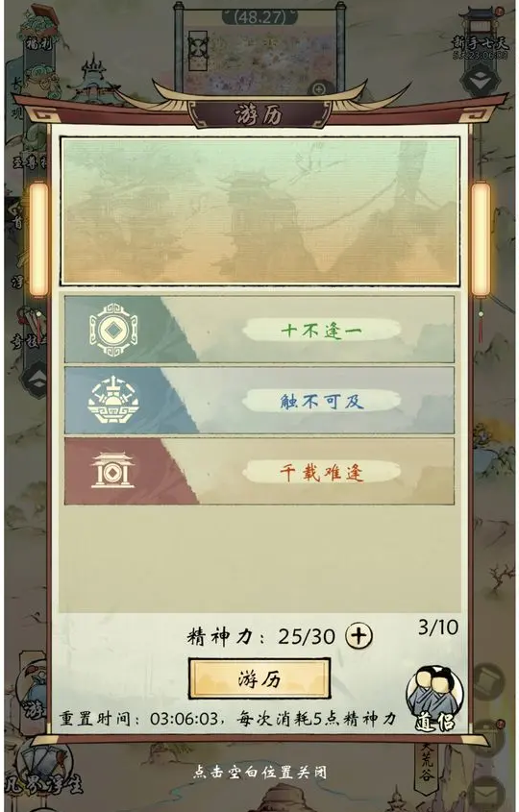
Task: Start the journey with the 游历 button
Action: [x=259, y=678]
